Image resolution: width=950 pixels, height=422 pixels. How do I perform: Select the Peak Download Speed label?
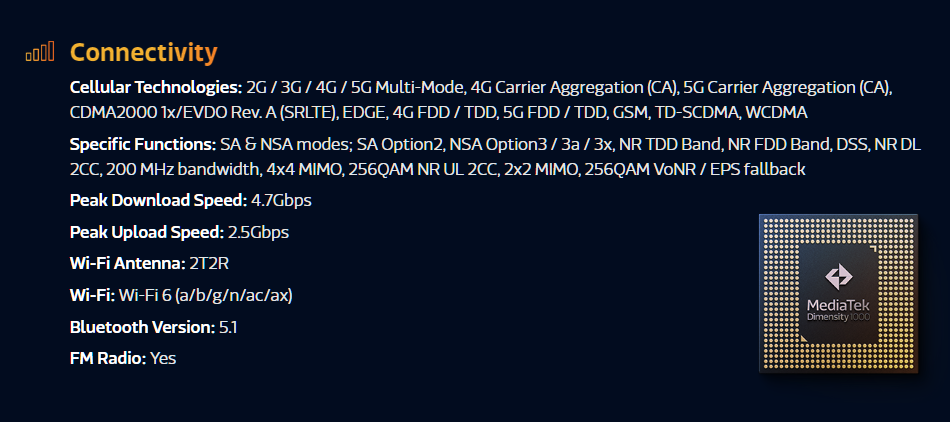click(158, 201)
